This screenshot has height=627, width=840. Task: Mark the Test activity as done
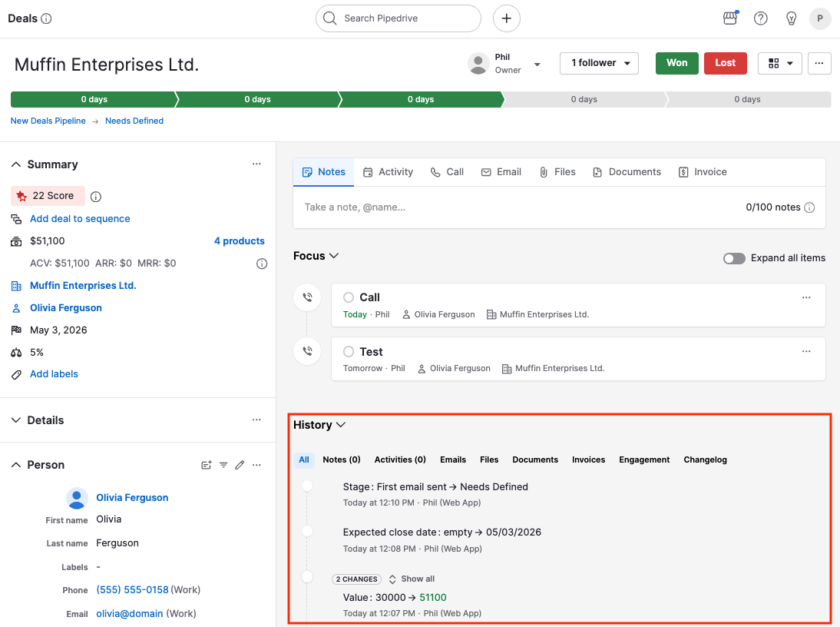349,352
